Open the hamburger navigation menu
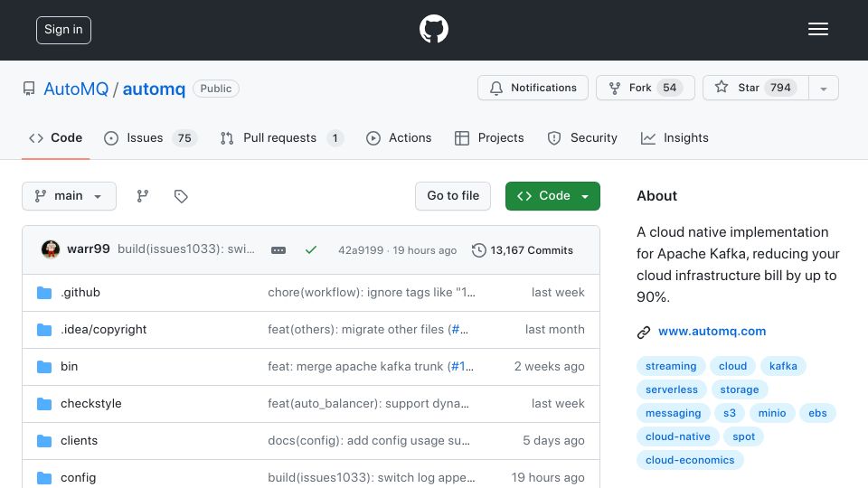 (817, 29)
